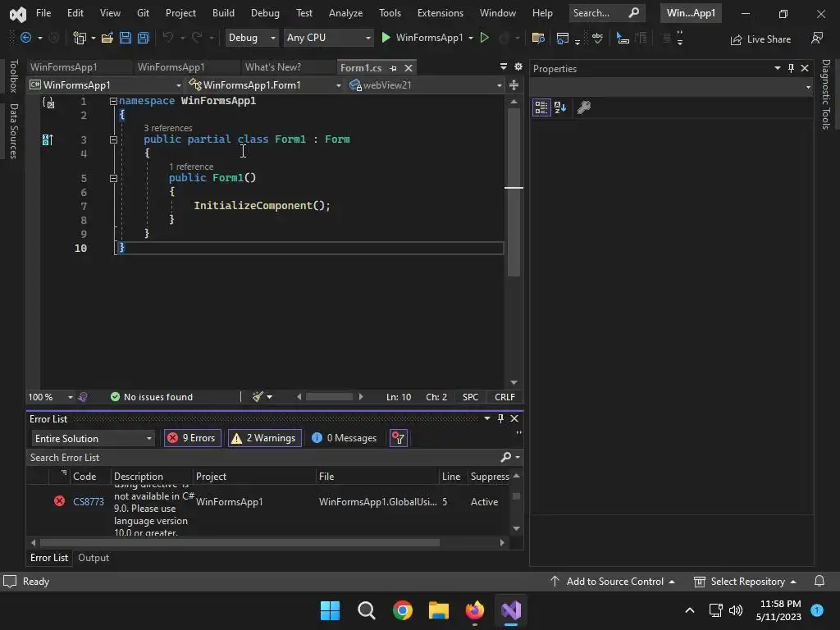Image resolution: width=840 pixels, height=630 pixels.
Task: Open the WinFormsApp1.Form1 type dropdown
Action: point(265,85)
